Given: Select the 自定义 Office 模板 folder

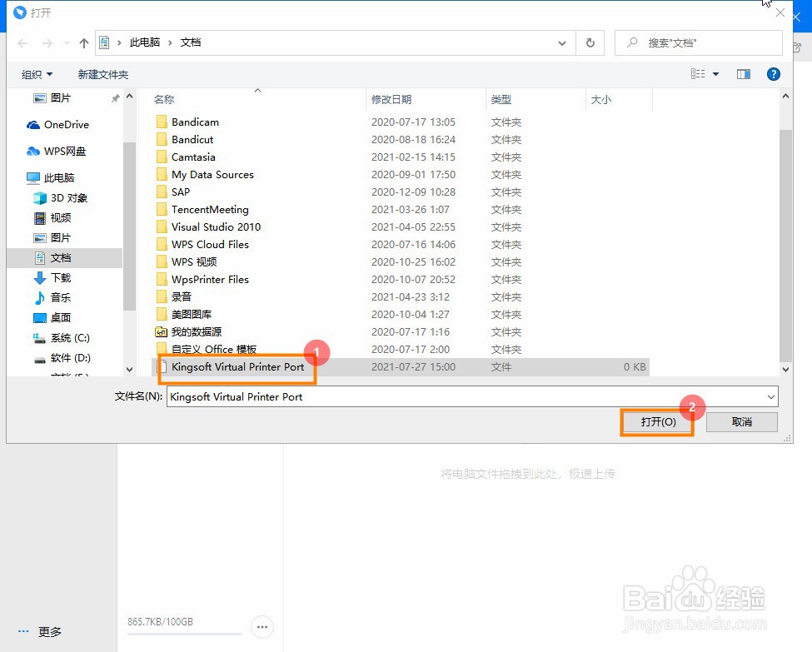Looking at the screenshot, I should point(214,350).
